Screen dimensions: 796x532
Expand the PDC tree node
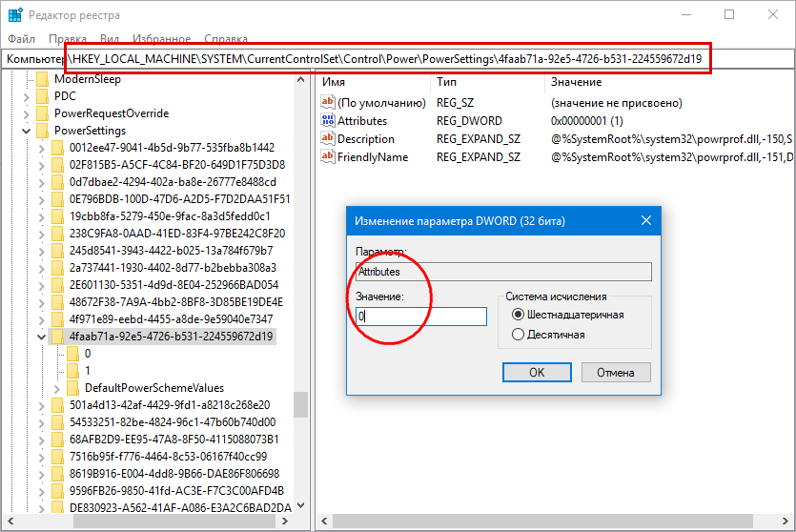[27, 96]
